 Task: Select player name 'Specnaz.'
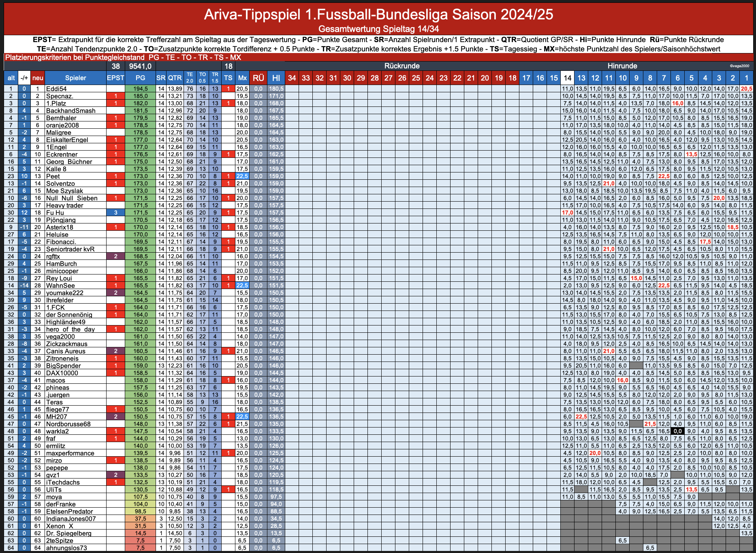pyautogui.click(x=60, y=96)
